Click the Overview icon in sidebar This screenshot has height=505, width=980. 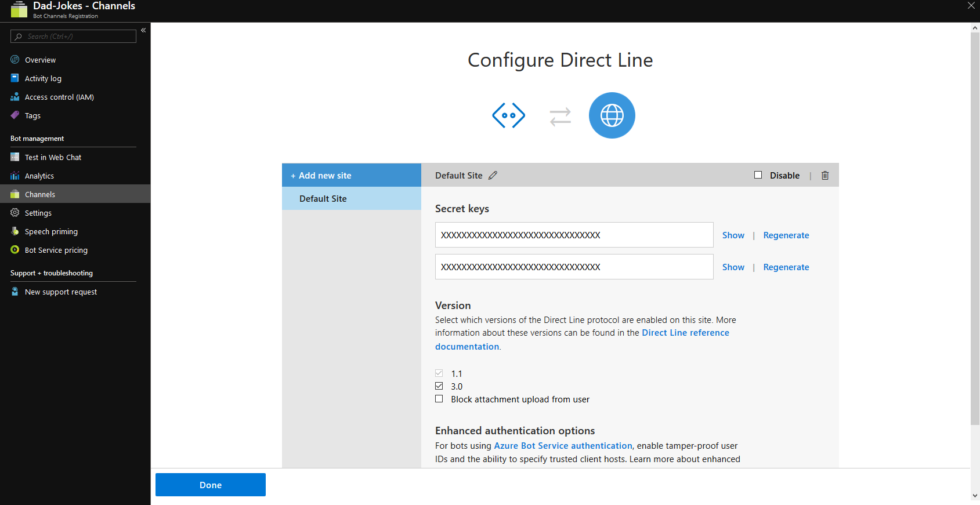click(15, 60)
